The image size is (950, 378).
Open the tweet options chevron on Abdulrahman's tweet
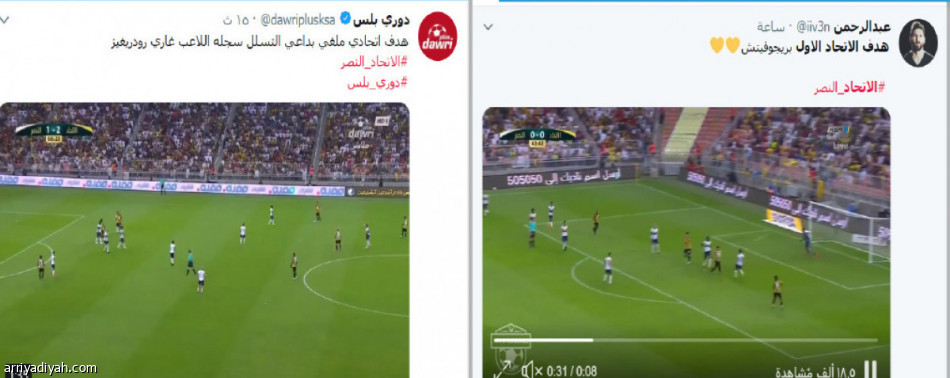point(488,27)
